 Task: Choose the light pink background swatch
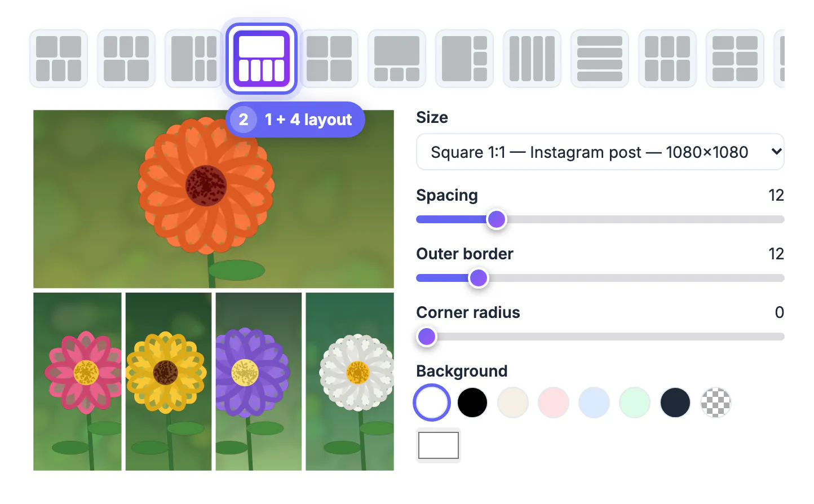[x=554, y=403]
